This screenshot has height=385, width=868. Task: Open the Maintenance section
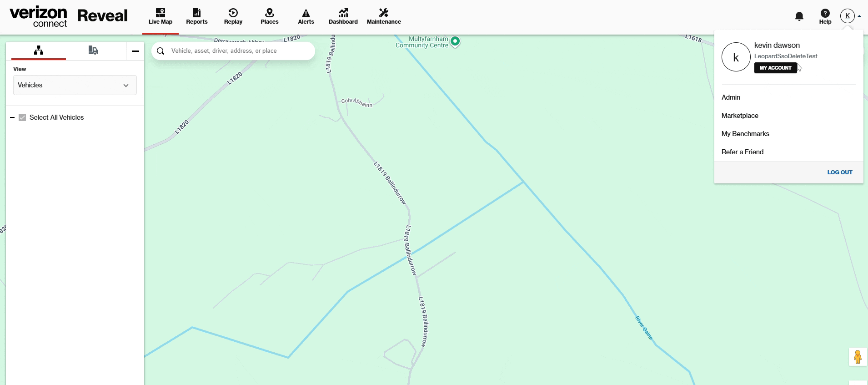point(384,17)
